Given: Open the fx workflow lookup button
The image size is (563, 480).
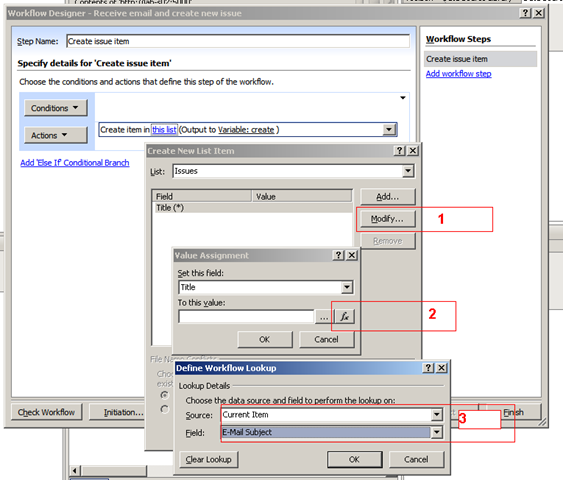Looking at the screenshot, I should click(x=345, y=316).
